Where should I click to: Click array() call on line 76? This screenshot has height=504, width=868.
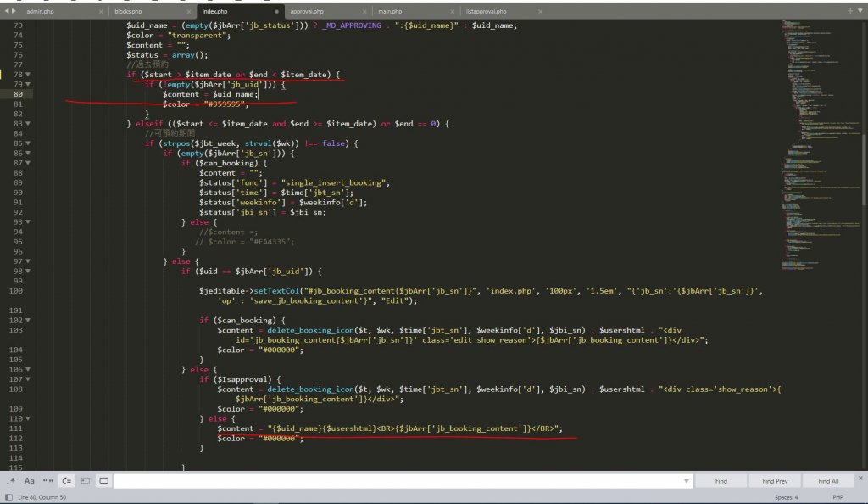pos(187,55)
